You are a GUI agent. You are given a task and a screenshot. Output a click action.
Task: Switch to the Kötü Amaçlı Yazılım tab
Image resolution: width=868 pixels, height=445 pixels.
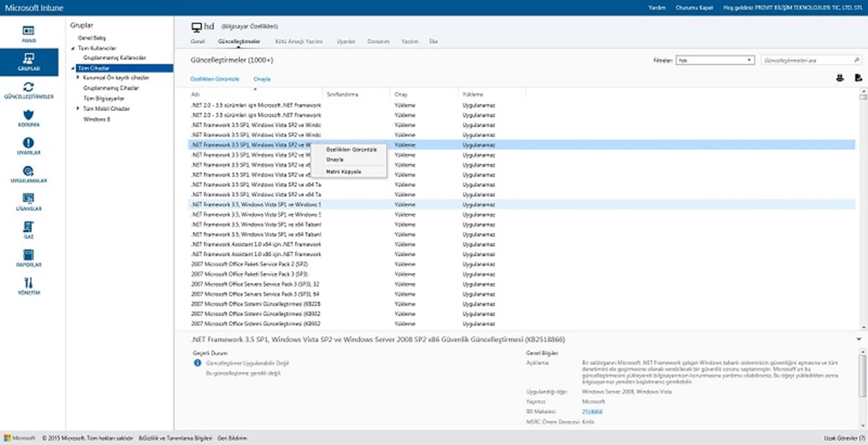point(298,42)
